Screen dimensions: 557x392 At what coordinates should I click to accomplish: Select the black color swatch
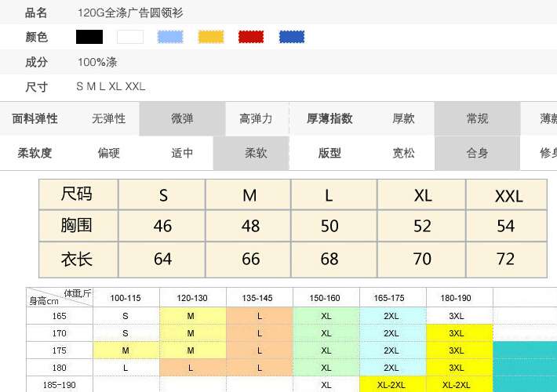(89, 37)
